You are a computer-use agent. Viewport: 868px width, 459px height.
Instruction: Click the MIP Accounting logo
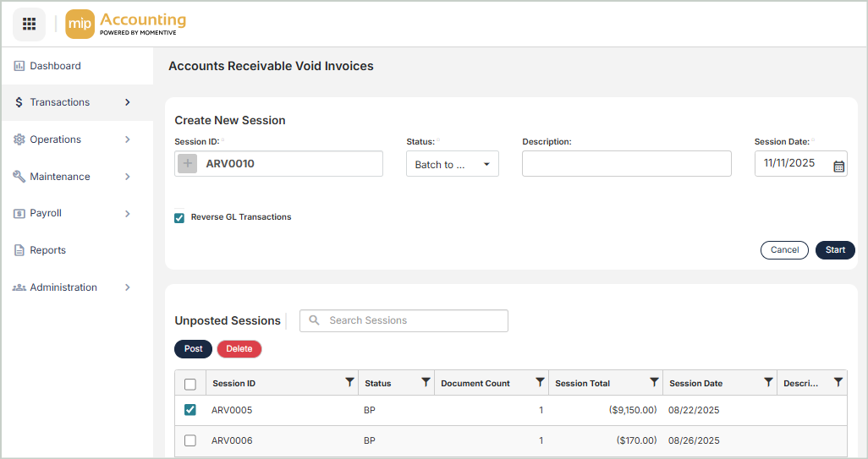click(x=126, y=24)
